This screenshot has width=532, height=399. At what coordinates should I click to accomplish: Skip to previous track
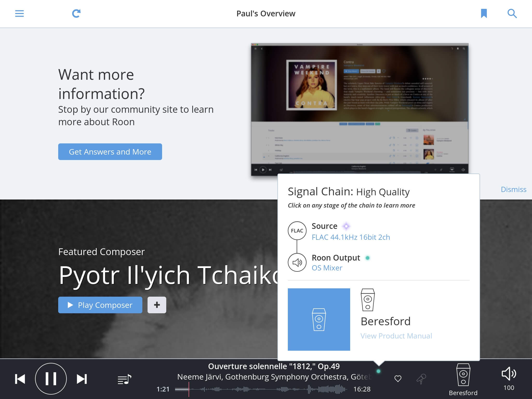pos(20,379)
